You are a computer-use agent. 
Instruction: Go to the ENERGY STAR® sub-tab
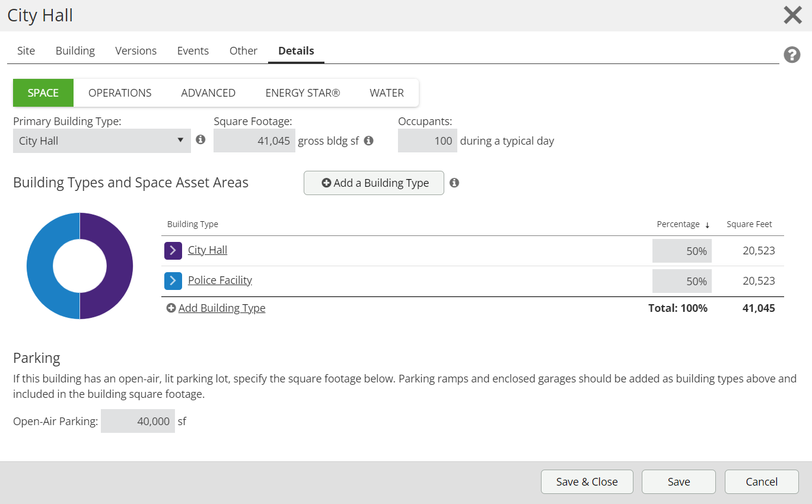(302, 93)
